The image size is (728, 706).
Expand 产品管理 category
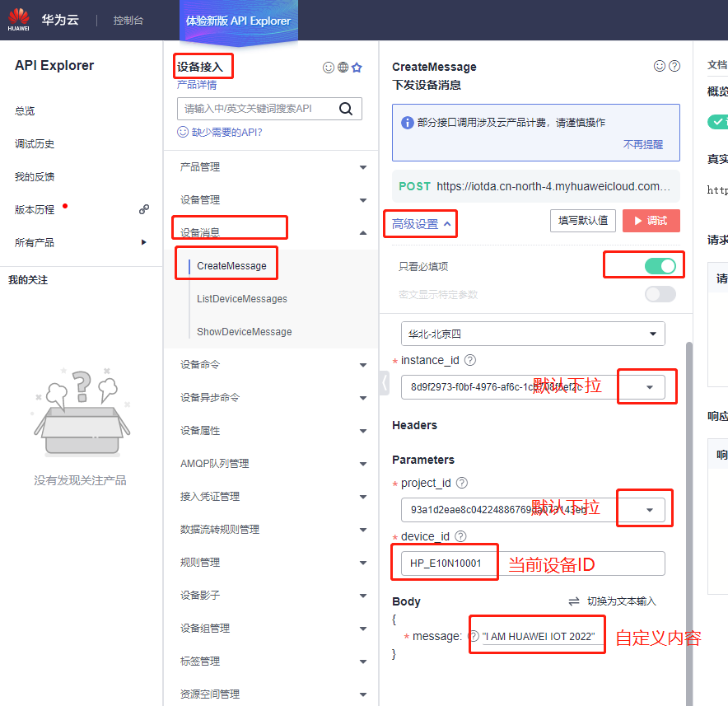(363, 167)
